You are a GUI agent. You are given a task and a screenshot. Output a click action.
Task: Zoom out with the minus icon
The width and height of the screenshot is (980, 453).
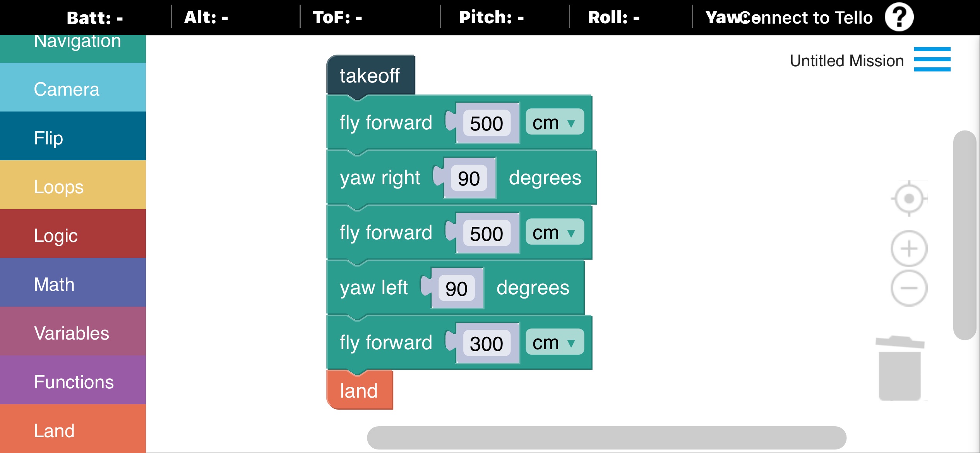pyautogui.click(x=909, y=288)
